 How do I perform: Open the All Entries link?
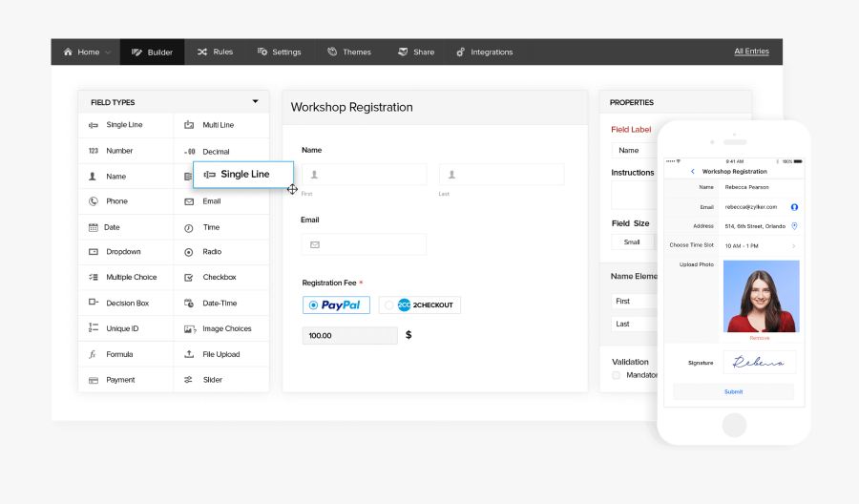tap(751, 52)
